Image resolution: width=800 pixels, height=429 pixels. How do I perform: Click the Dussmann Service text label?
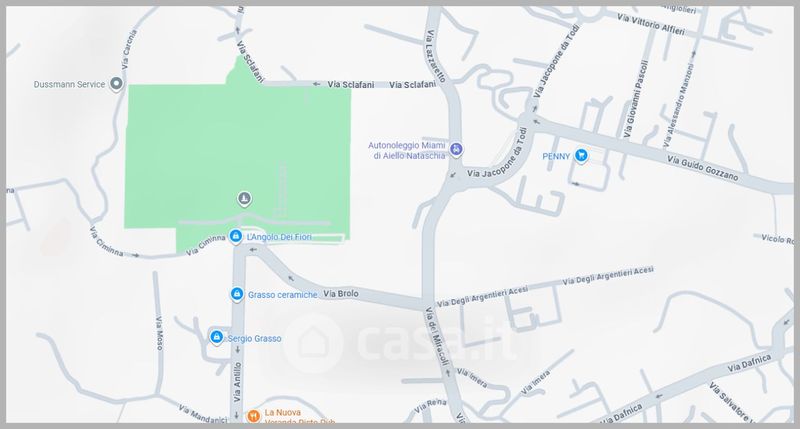pos(69,84)
